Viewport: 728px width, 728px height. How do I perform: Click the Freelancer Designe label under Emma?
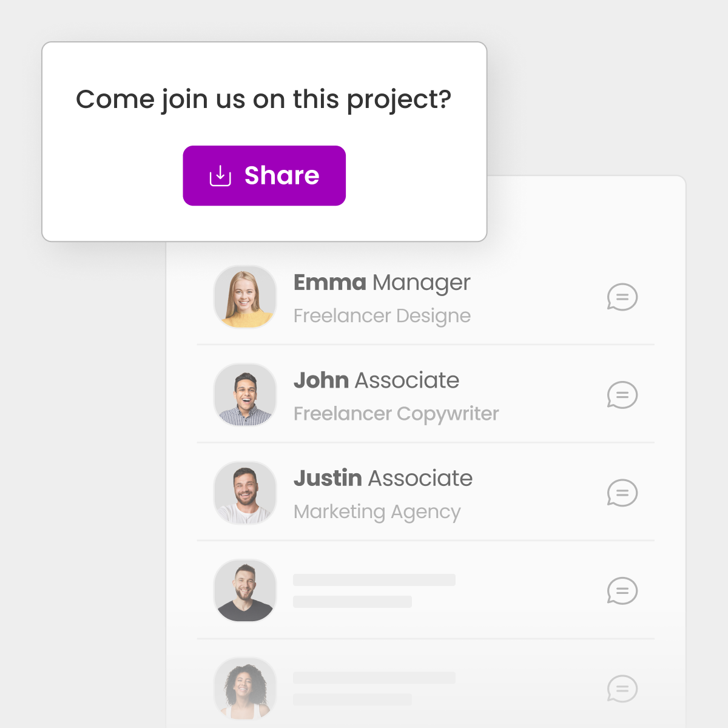pyautogui.click(x=382, y=316)
